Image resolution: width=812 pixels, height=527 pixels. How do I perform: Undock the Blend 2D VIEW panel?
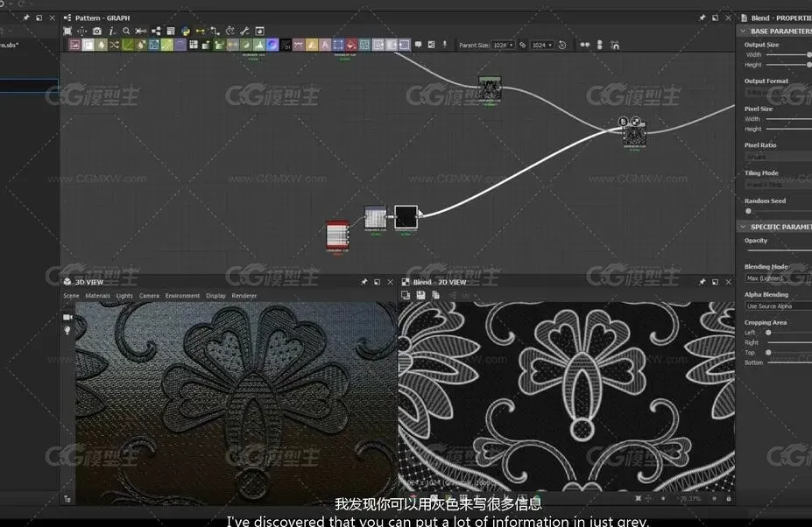coord(715,282)
